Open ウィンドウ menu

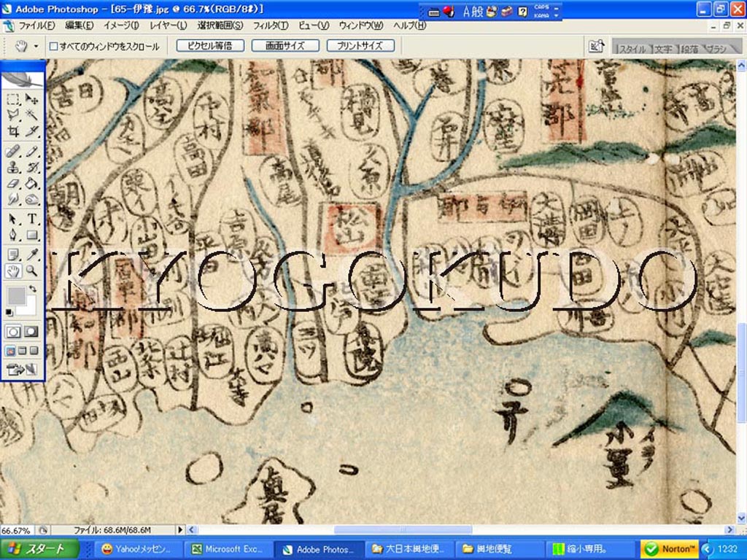point(360,26)
